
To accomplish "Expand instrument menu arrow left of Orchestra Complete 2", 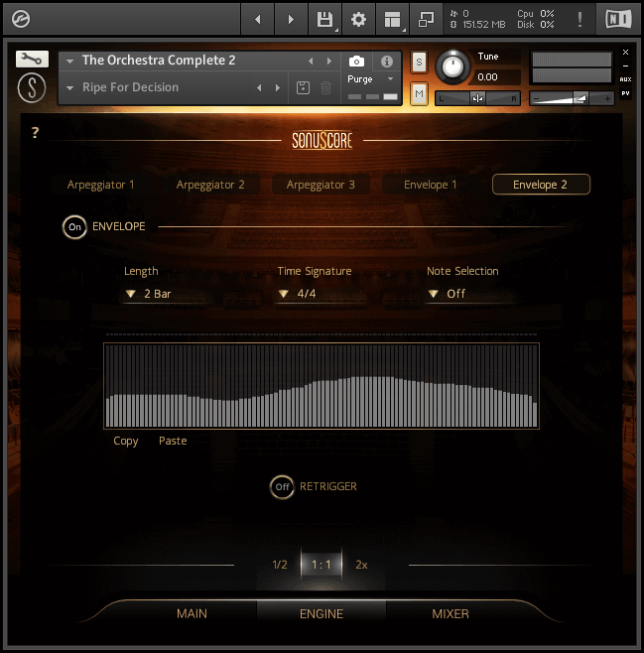I will click(x=69, y=62).
